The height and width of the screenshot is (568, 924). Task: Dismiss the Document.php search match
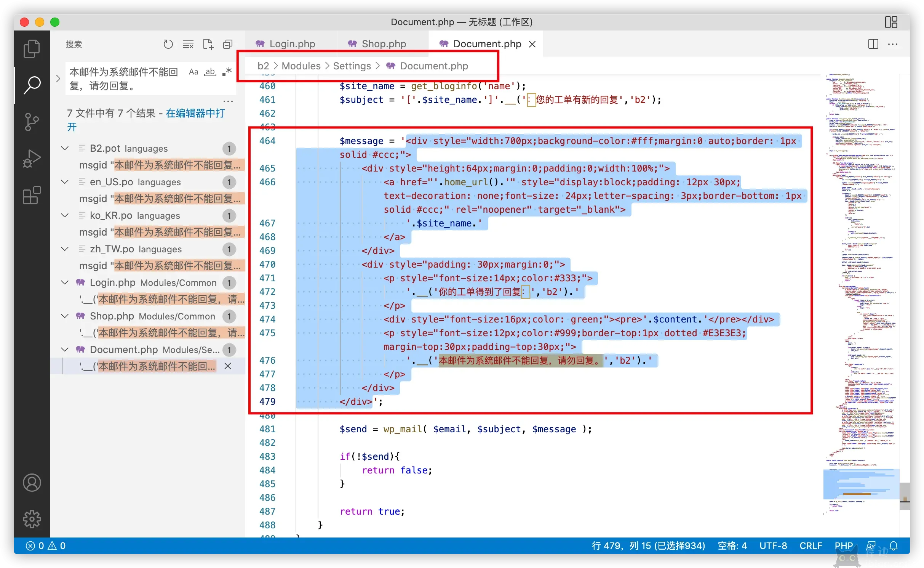pyautogui.click(x=228, y=366)
